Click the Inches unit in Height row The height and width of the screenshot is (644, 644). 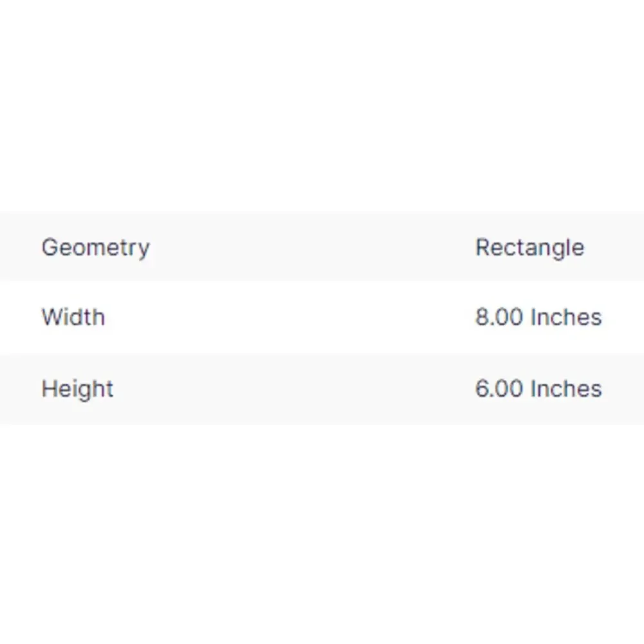566,389
